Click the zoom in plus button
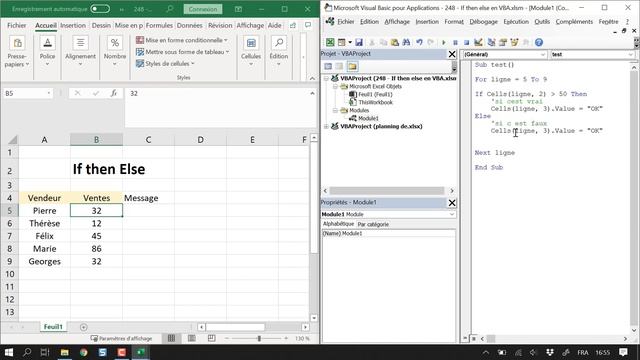This screenshot has width=640, height=360. [x=286, y=338]
